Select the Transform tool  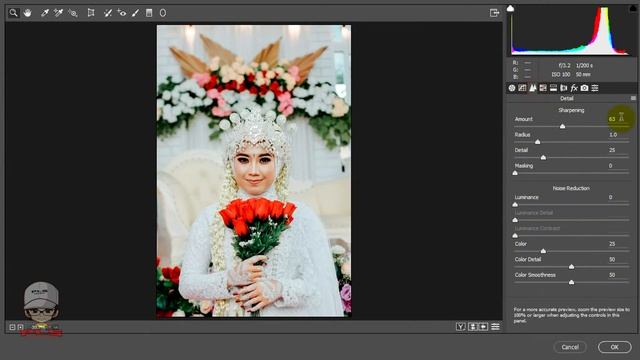91,13
